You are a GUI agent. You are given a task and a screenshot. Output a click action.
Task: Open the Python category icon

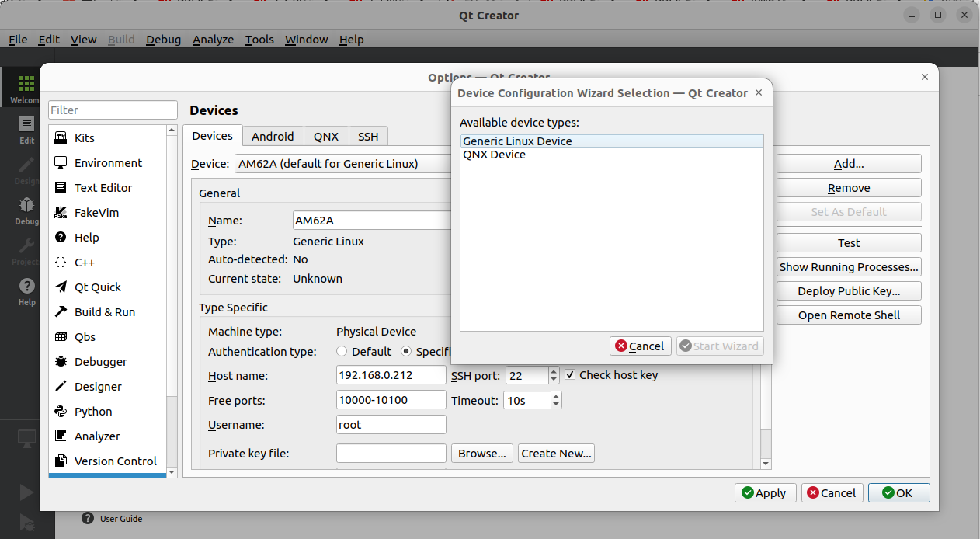[x=61, y=412]
